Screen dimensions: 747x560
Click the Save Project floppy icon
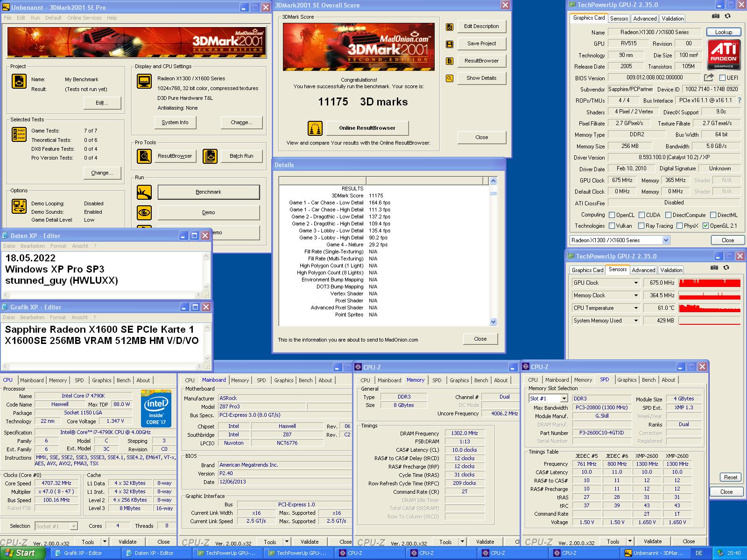click(450, 44)
